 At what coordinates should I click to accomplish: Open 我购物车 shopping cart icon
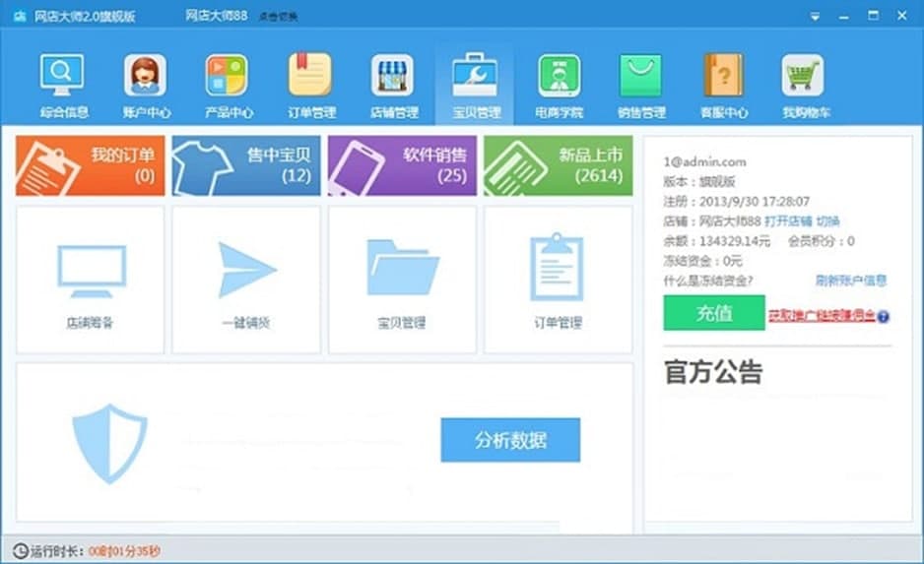(803, 75)
